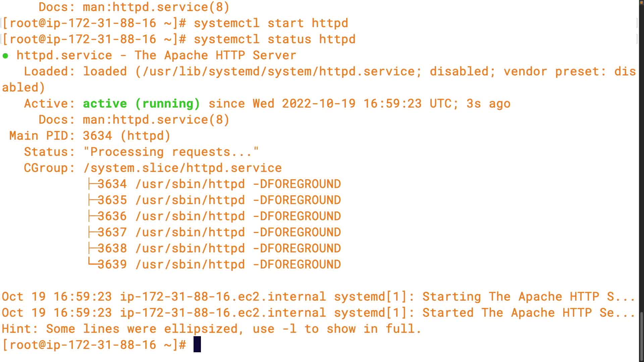Viewport: 644px width, 362px height.
Task: Click the /system.slice/httpd.service CGroup path
Action: 182,168
